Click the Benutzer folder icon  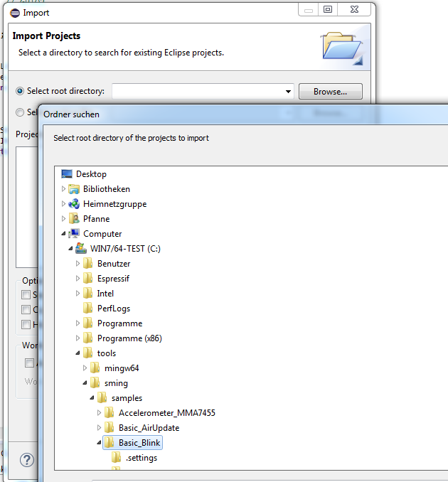coord(88,264)
